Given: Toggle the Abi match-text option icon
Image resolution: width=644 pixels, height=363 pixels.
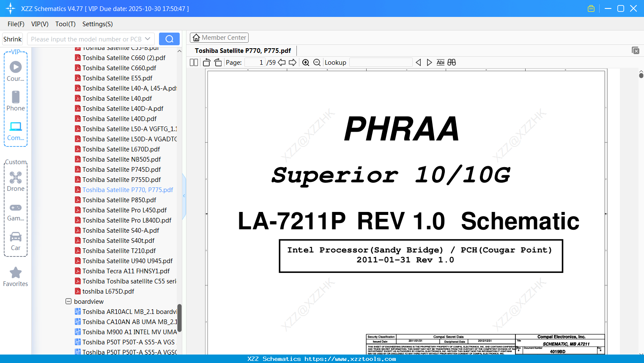Looking at the screenshot, I should click(x=441, y=63).
